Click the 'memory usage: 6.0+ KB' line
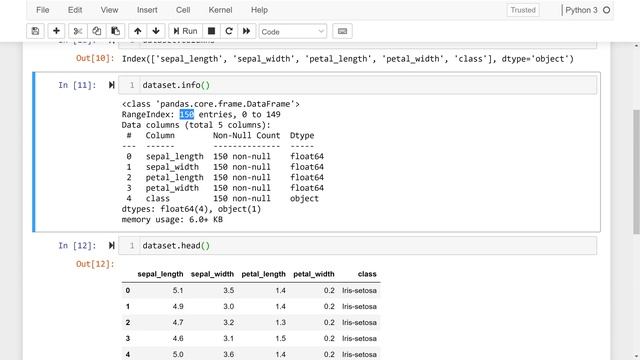This screenshot has height=360, width=640. [x=172, y=220]
